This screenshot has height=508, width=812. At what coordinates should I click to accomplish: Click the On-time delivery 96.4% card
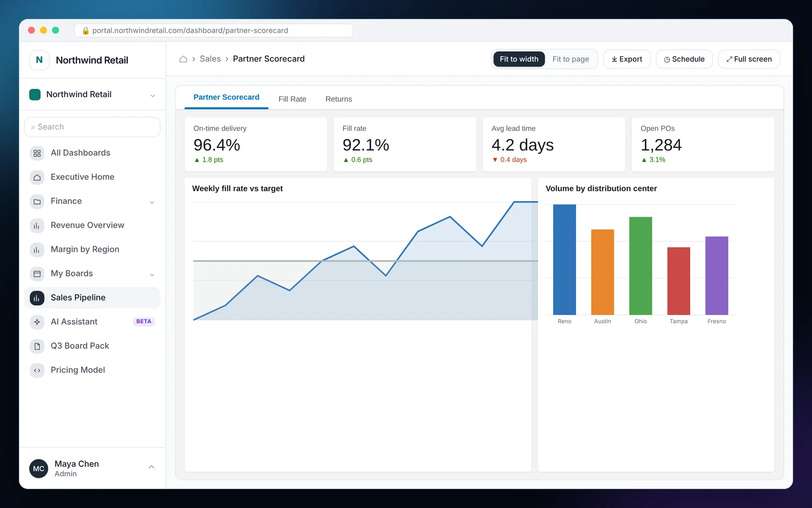[256, 144]
